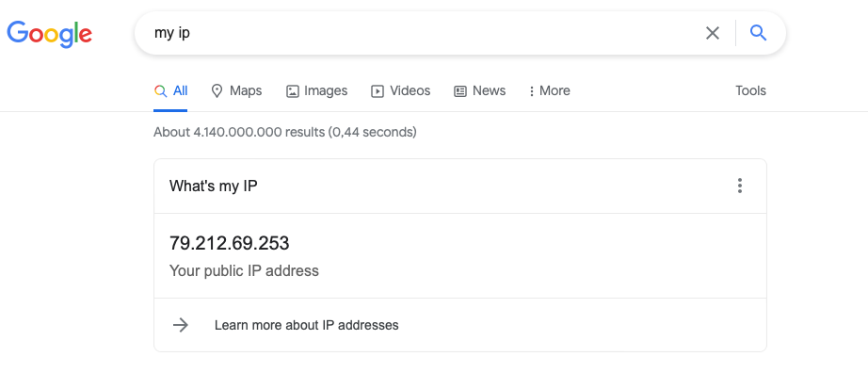The image size is (868, 389).
Task: Click the Videos play icon
Action: tap(377, 91)
